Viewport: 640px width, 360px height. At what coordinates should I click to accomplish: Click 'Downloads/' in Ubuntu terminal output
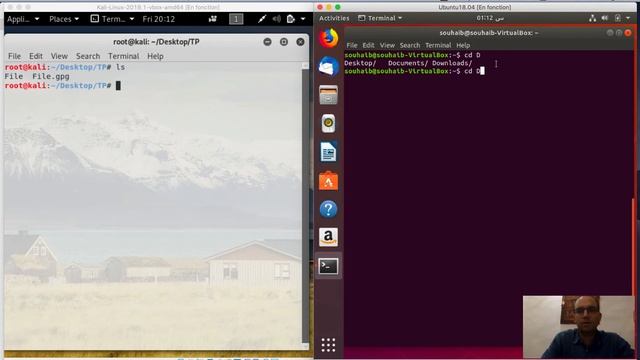pos(452,63)
